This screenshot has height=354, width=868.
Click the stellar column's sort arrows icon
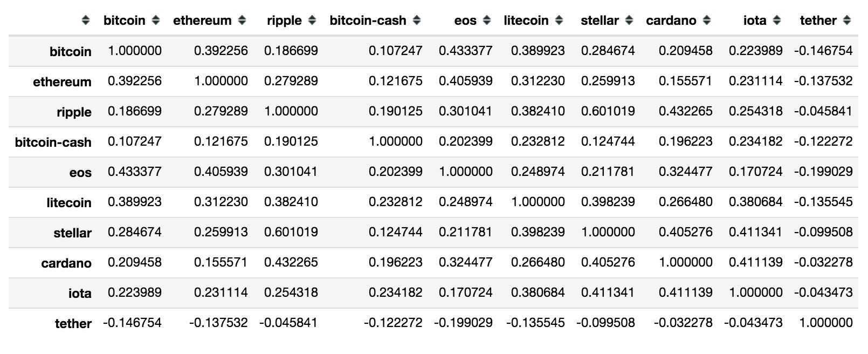point(629,21)
